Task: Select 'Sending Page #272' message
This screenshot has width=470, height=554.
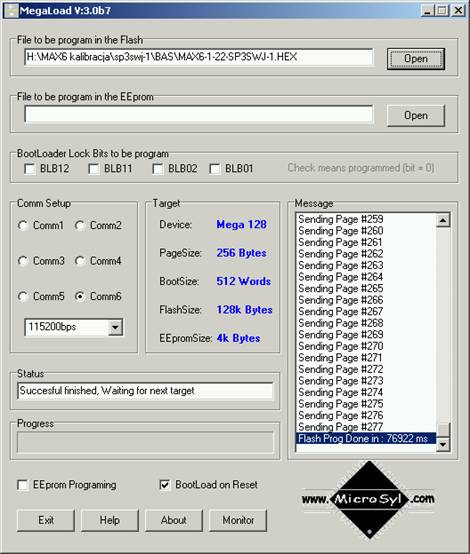Action: 366,369
